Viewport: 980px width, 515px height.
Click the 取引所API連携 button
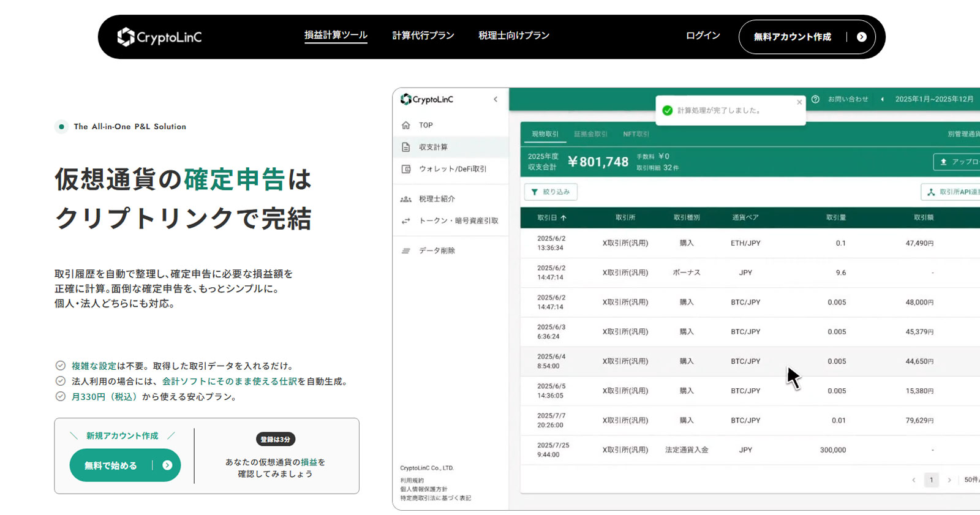click(x=951, y=192)
